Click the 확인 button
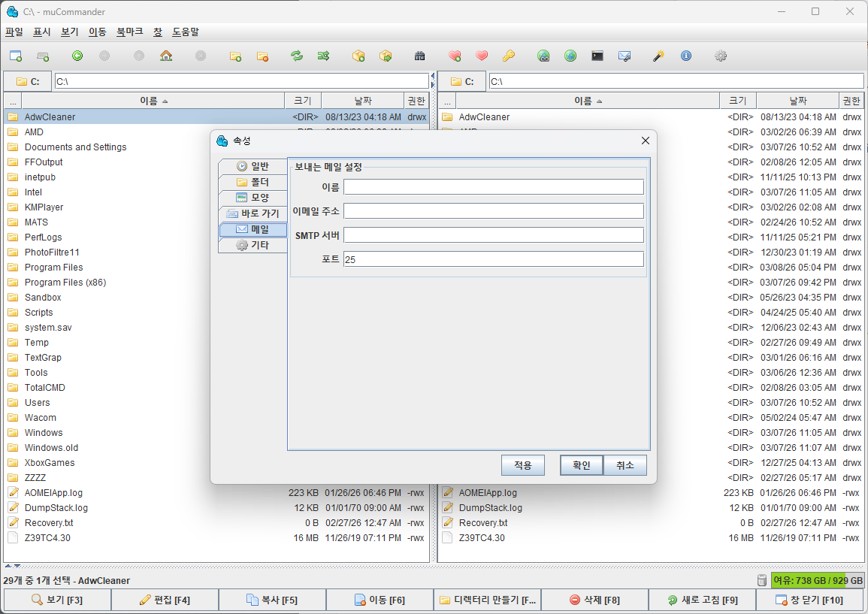Viewport: 868px width, 614px height. coord(581,465)
